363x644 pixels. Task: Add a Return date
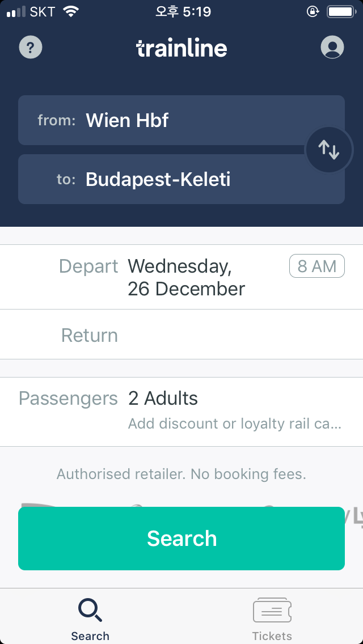[x=181, y=334]
